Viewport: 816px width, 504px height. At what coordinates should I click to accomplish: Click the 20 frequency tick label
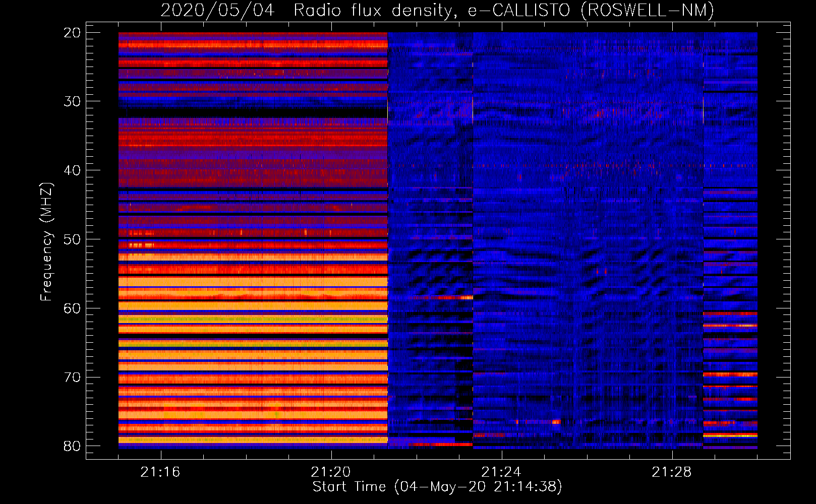click(72, 33)
